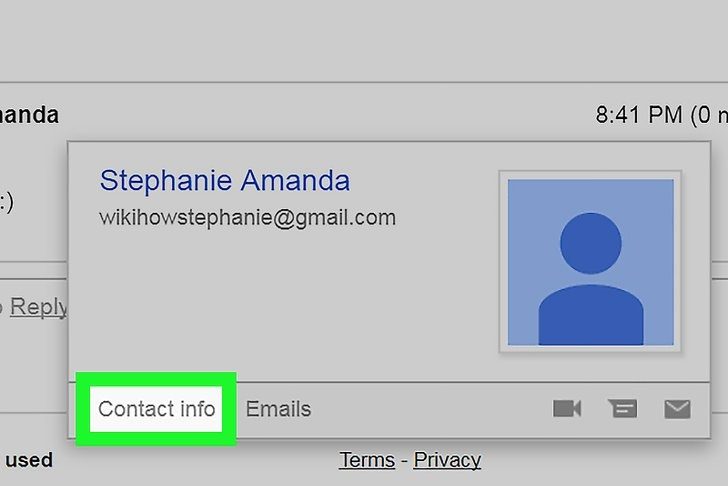The image size is (728, 486).
Task: Open the Contact info tab
Action: click(156, 409)
